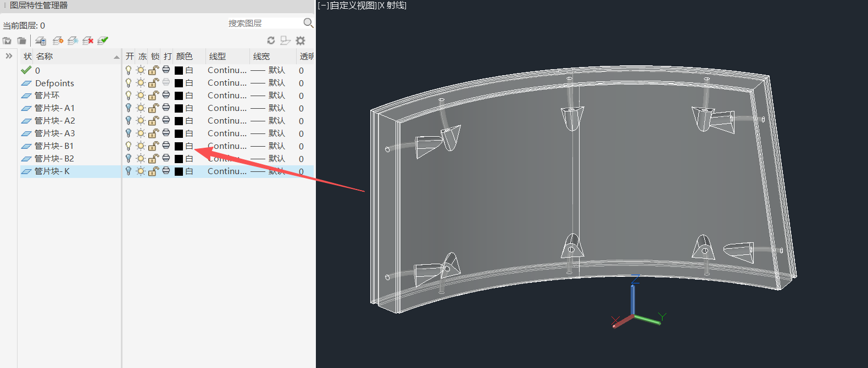868x368 pixels.
Task: Open the Layer States Manager icon
Action: pos(41,41)
